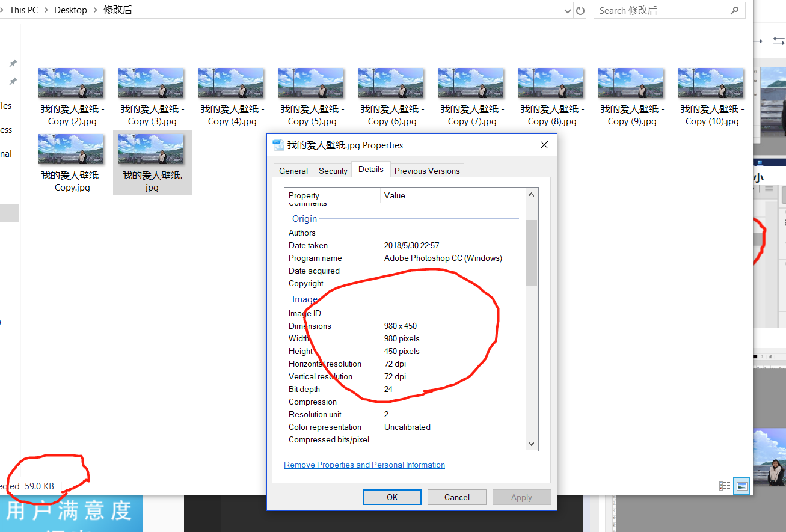Click the Resolution unit value 2
The image size is (786, 532).
(387, 414)
